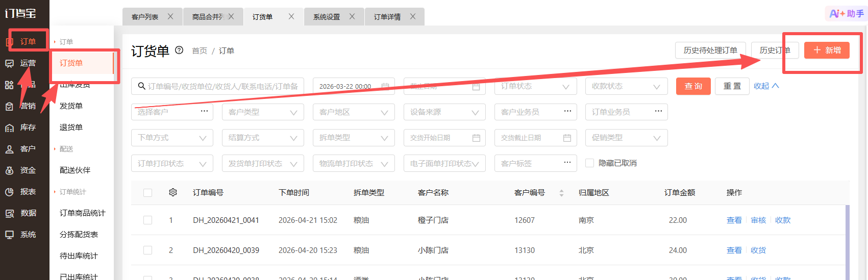Expand the 发货单打印状态 dropdown

pyautogui.click(x=263, y=163)
